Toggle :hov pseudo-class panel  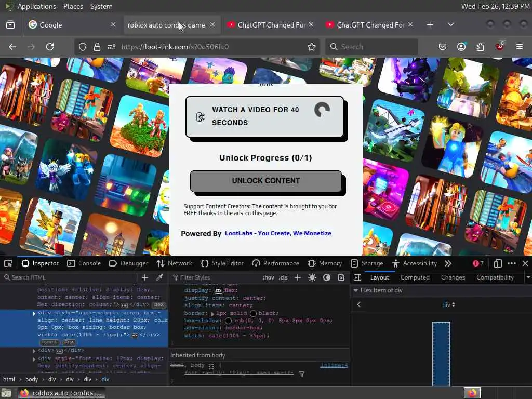(x=269, y=277)
